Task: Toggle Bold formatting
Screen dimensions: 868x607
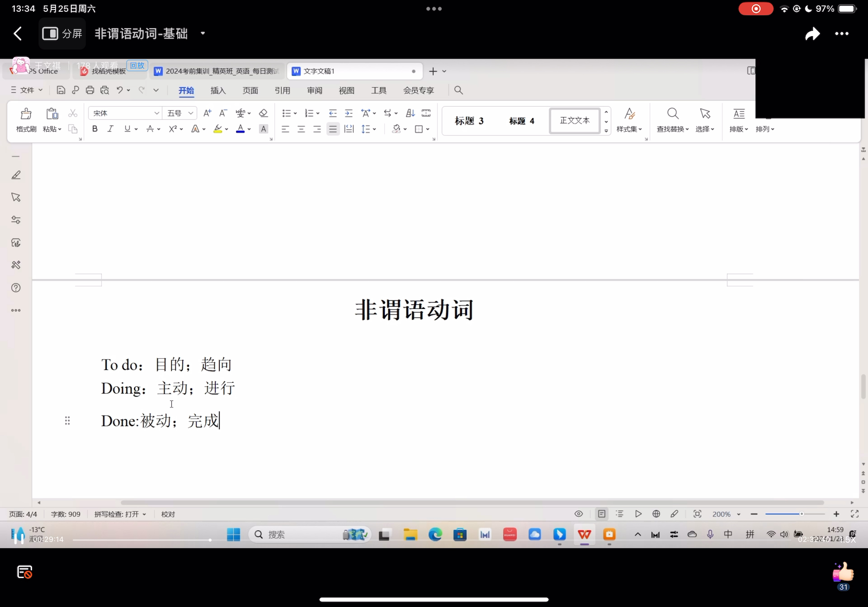Action: [94, 129]
